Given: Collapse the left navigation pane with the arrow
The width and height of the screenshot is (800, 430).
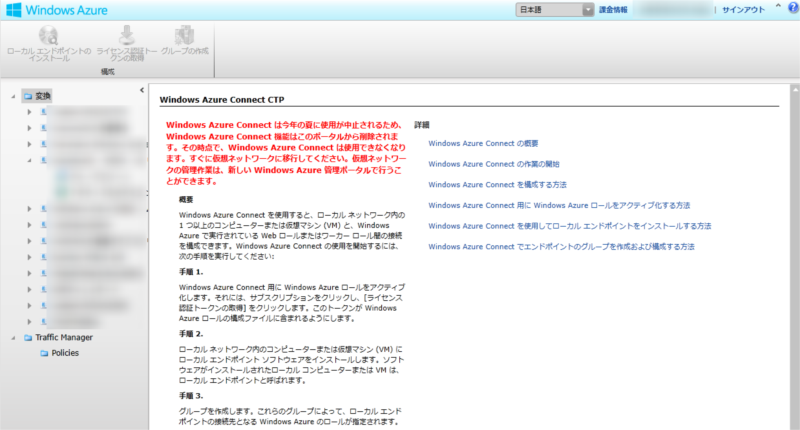Looking at the screenshot, I should tap(142, 90).
